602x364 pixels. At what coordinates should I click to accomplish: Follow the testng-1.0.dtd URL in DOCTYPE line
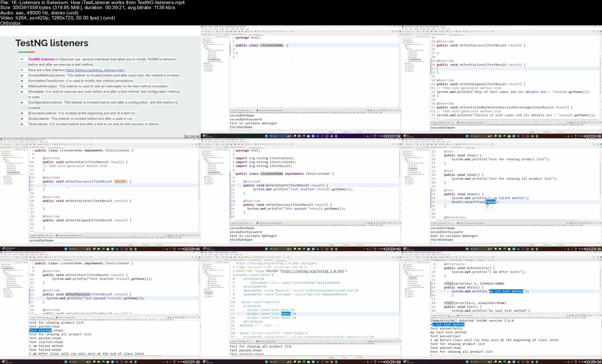click(312, 271)
